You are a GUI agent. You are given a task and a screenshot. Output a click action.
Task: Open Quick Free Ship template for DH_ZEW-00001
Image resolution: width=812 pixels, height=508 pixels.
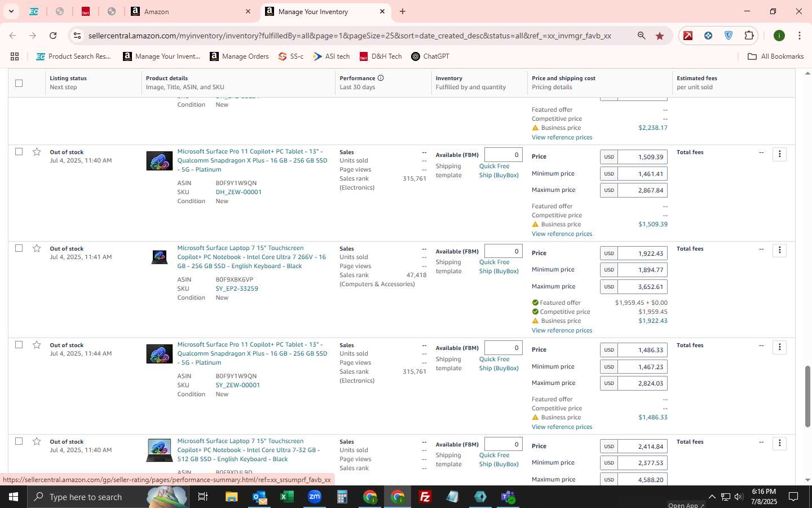tap(498, 170)
